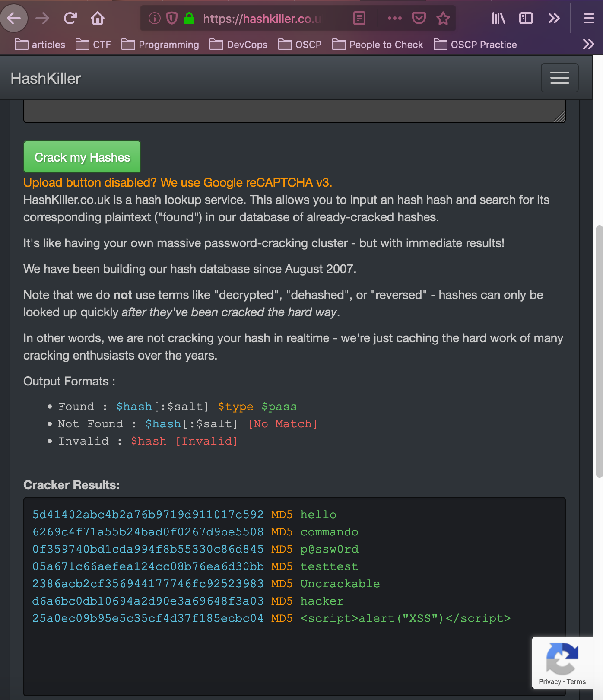The height and width of the screenshot is (700, 603).
Task: Toggle the HashKiller navigation hamburger button
Action: click(560, 78)
